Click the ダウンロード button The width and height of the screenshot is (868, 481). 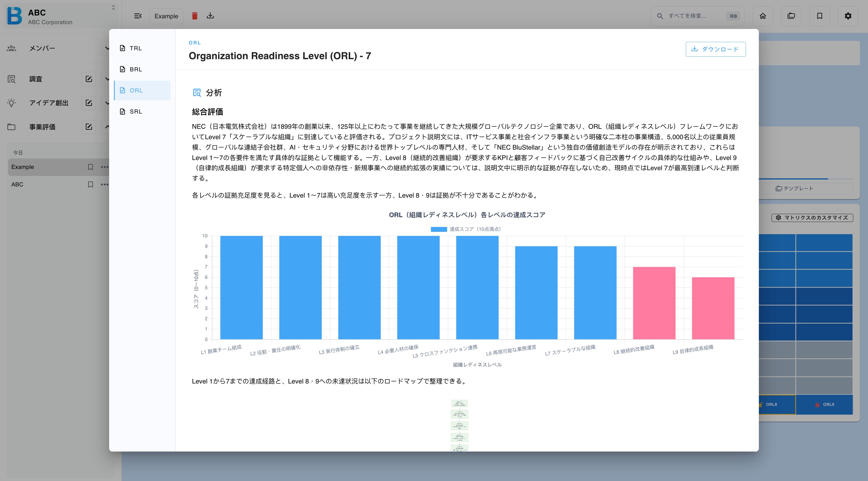click(x=715, y=49)
